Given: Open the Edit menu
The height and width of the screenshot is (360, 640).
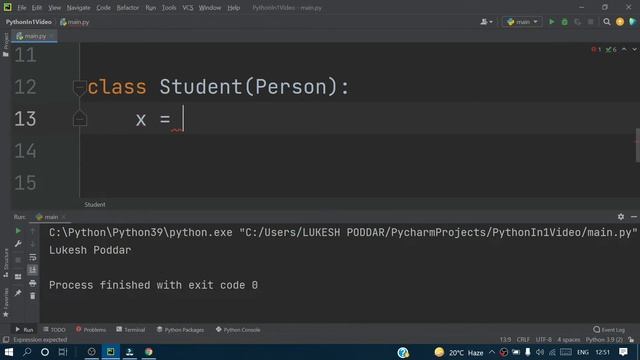Looking at the screenshot, I should tap(37, 8).
